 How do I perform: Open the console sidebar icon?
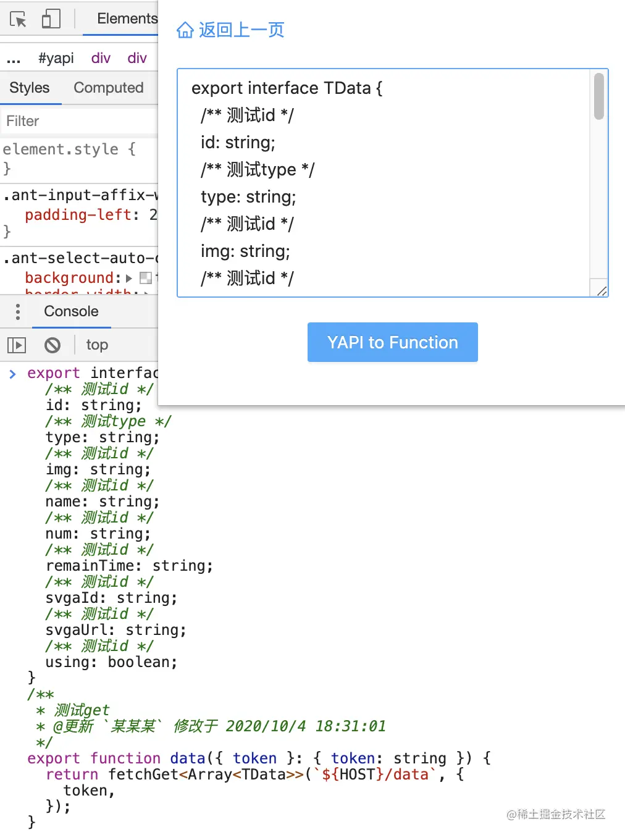(17, 345)
